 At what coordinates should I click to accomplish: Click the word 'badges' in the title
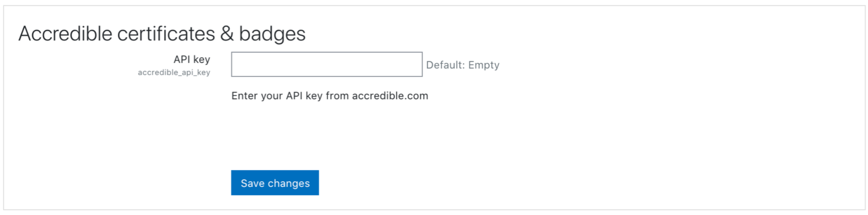pos(272,34)
